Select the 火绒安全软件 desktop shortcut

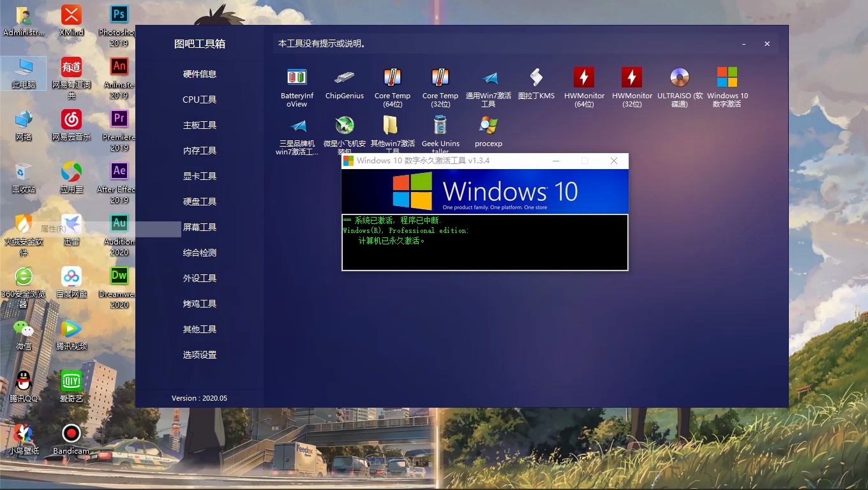click(24, 235)
